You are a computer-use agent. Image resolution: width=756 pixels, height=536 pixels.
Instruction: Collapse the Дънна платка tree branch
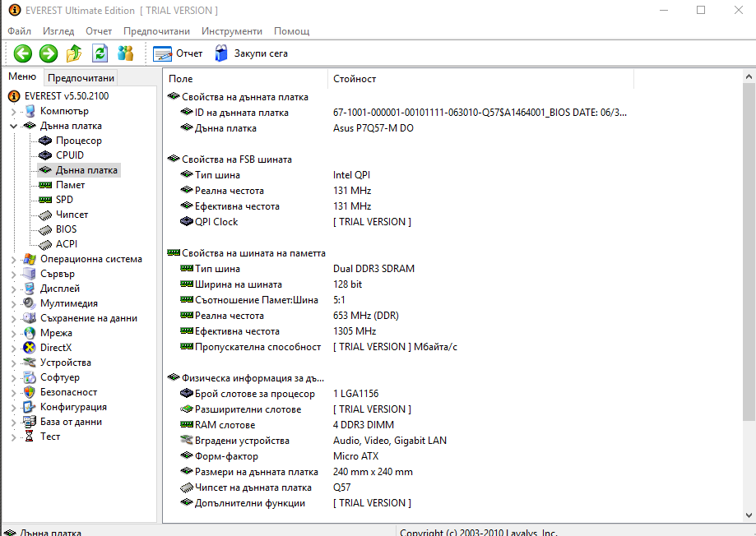[13, 127]
